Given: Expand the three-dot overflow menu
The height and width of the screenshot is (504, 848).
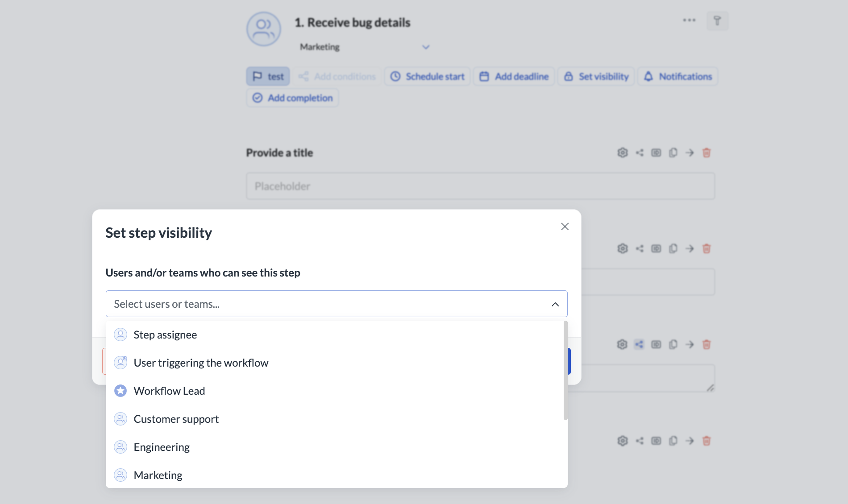Looking at the screenshot, I should tap(689, 20).
